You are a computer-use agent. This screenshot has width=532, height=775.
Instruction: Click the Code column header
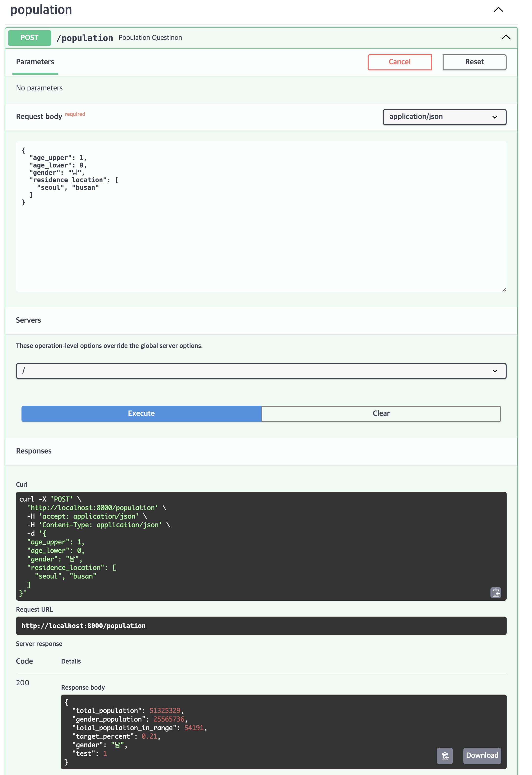coord(24,661)
